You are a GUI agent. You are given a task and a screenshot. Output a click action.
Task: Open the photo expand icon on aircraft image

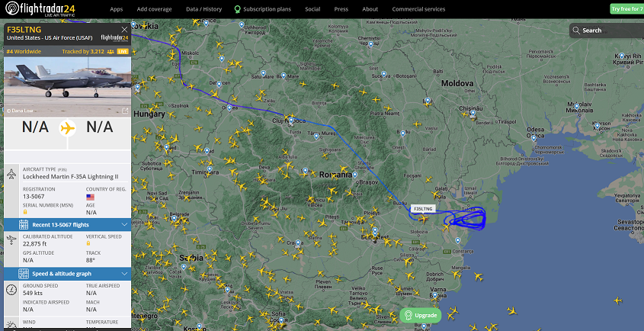(125, 111)
